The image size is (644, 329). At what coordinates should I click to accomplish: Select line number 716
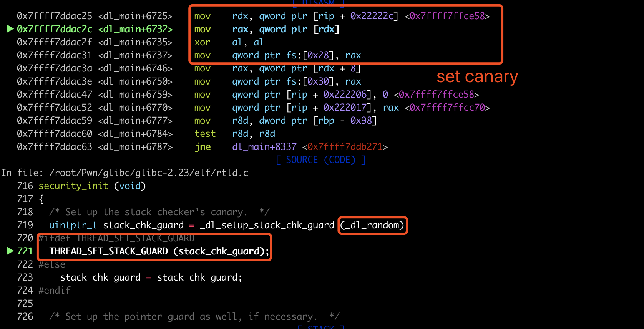[x=25, y=186]
